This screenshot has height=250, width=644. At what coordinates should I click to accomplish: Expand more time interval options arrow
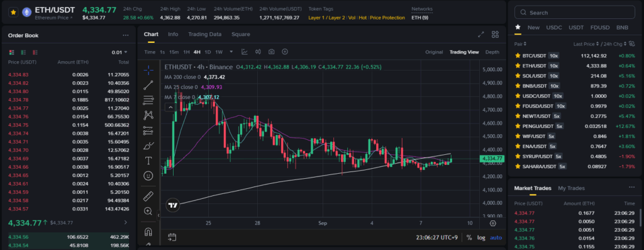coord(231,52)
